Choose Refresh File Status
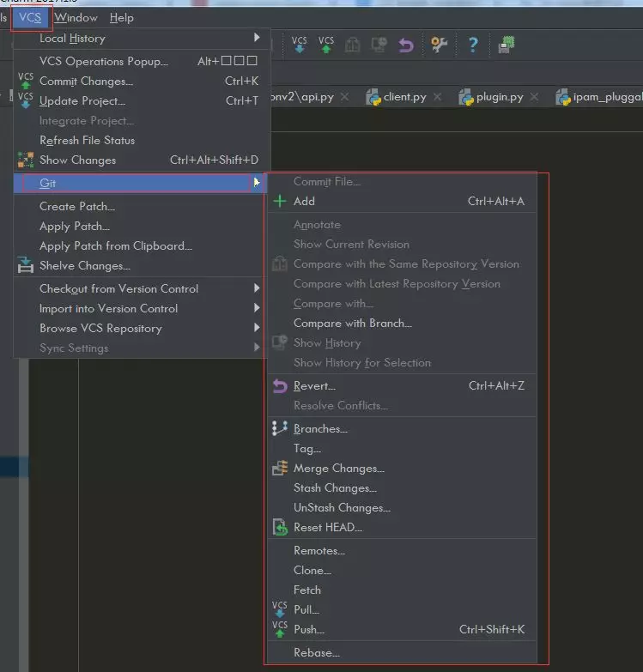Screen dimensions: 643x672 (x=142, y=140)
